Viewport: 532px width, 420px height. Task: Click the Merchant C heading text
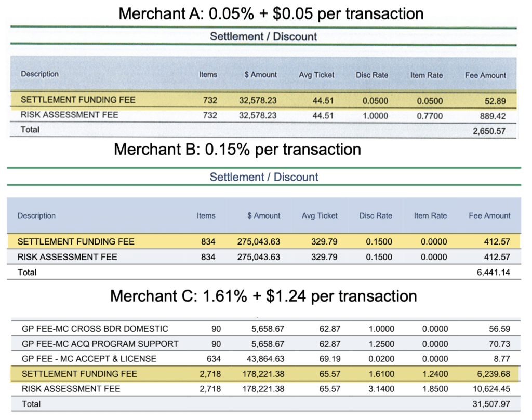(263, 296)
